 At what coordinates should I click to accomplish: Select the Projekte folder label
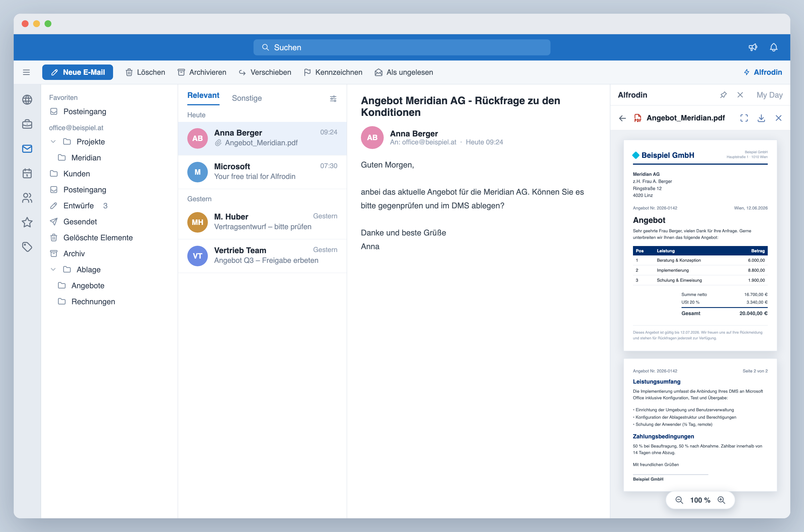pyautogui.click(x=91, y=142)
